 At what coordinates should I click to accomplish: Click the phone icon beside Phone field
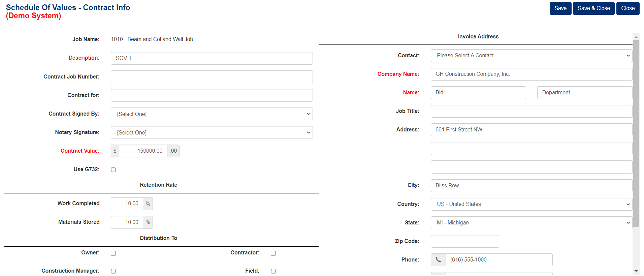tap(438, 260)
